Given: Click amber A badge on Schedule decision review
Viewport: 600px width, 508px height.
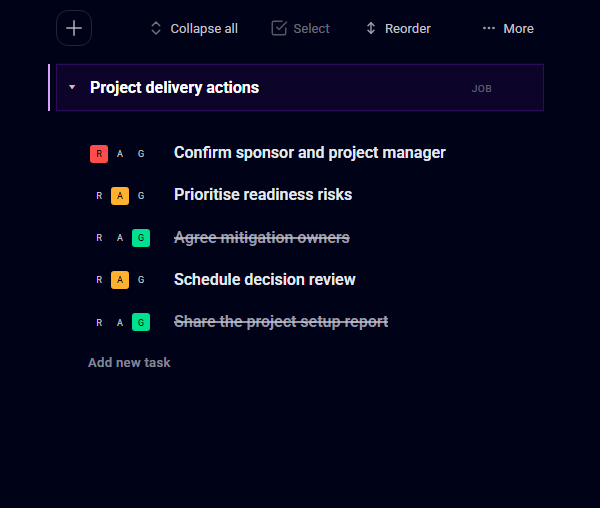Looking at the screenshot, I should point(120,280).
